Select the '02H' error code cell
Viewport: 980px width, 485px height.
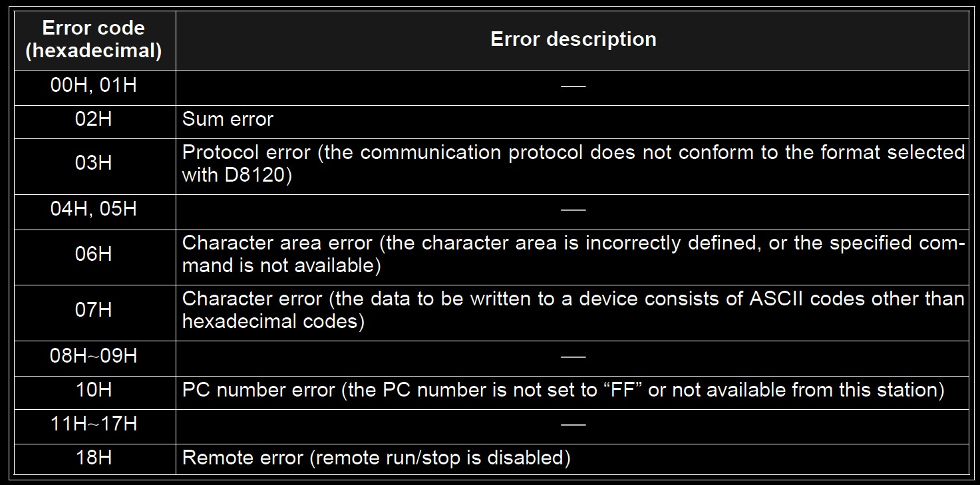pos(94,121)
